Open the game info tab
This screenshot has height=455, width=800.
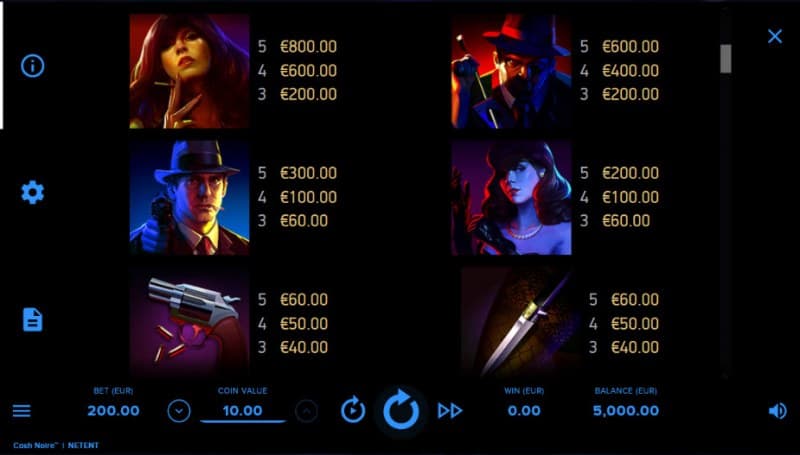tap(32, 66)
